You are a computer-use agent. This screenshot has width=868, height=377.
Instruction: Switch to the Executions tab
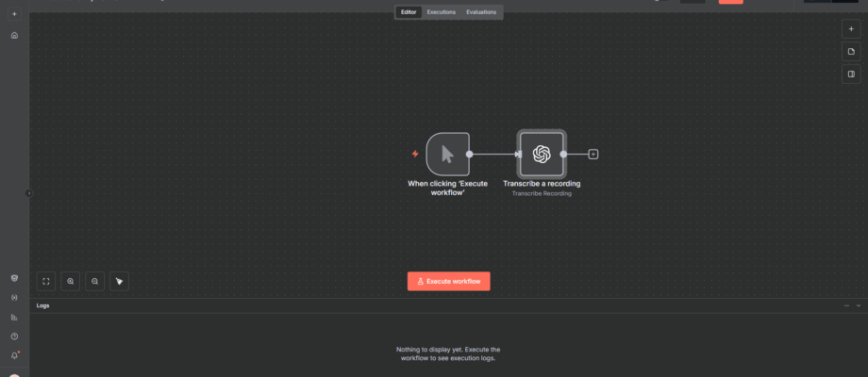point(441,12)
